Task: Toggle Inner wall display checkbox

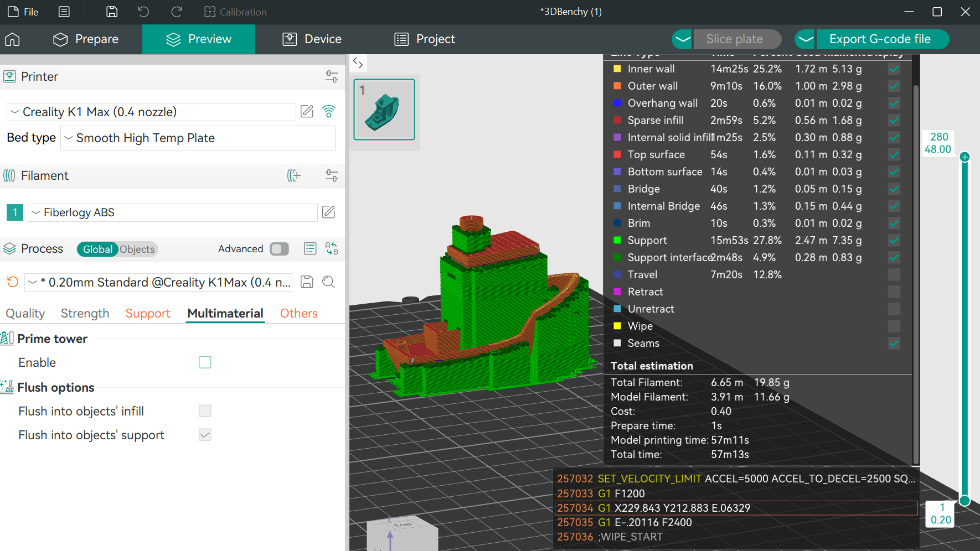Action: pos(894,69)
